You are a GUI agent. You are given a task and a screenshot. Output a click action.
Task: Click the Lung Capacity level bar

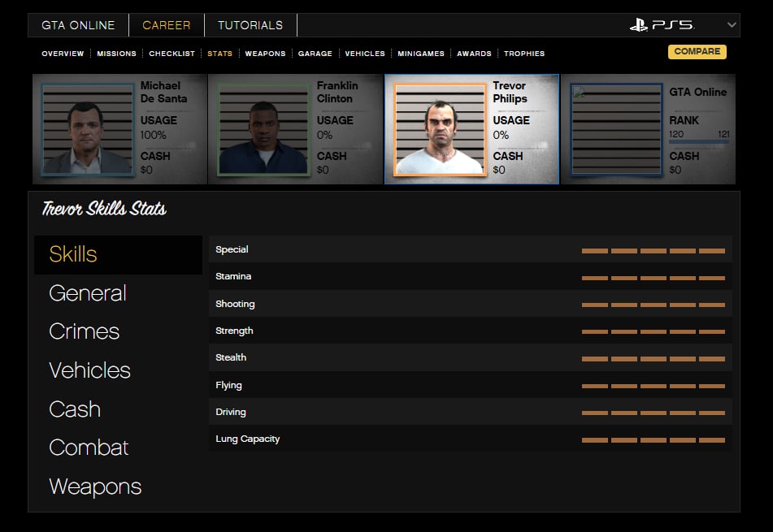click(654, 440)
